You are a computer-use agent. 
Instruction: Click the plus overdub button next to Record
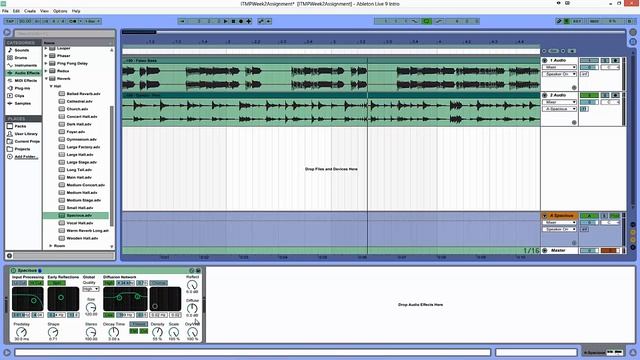coord(249,21)
